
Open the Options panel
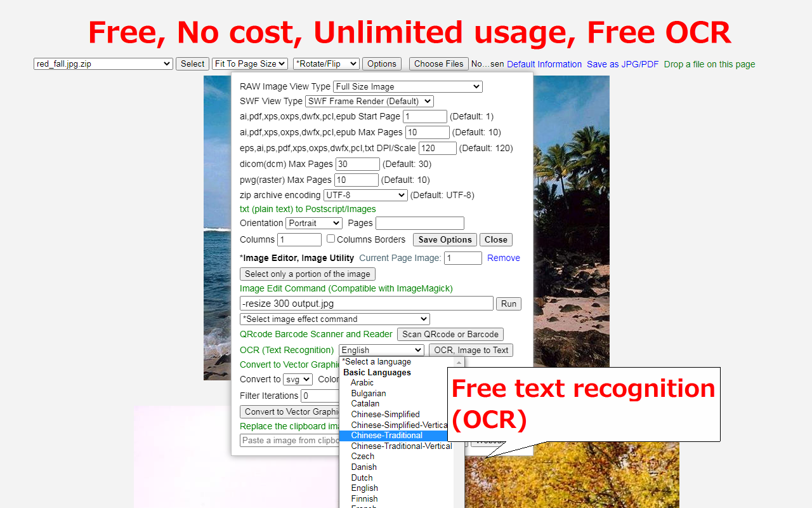[x=381, y=63]
